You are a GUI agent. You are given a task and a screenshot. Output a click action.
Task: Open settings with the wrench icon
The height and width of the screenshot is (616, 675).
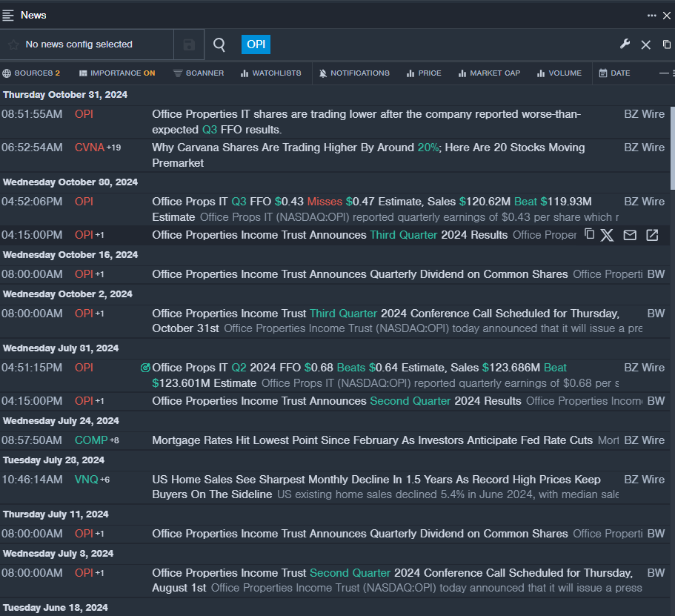[x=625, y=44]
